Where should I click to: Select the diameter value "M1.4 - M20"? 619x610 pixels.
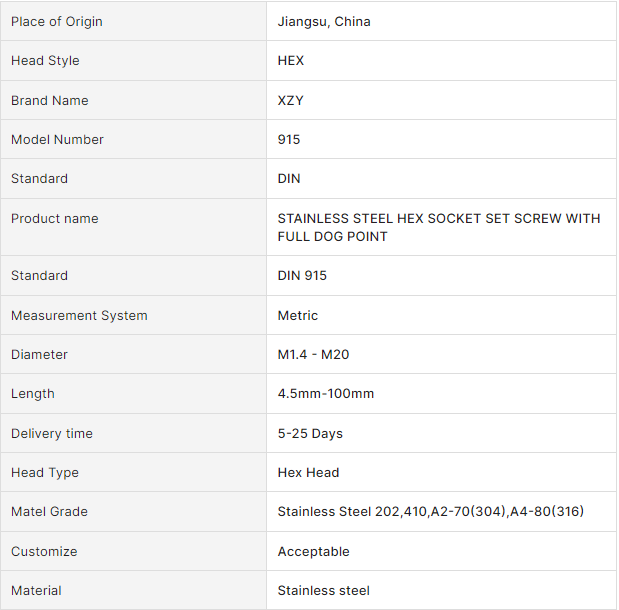(x=313, y=354)
